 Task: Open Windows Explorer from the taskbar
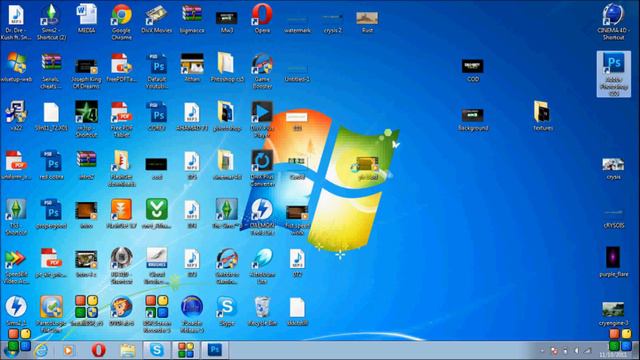(x=127, y=350)
